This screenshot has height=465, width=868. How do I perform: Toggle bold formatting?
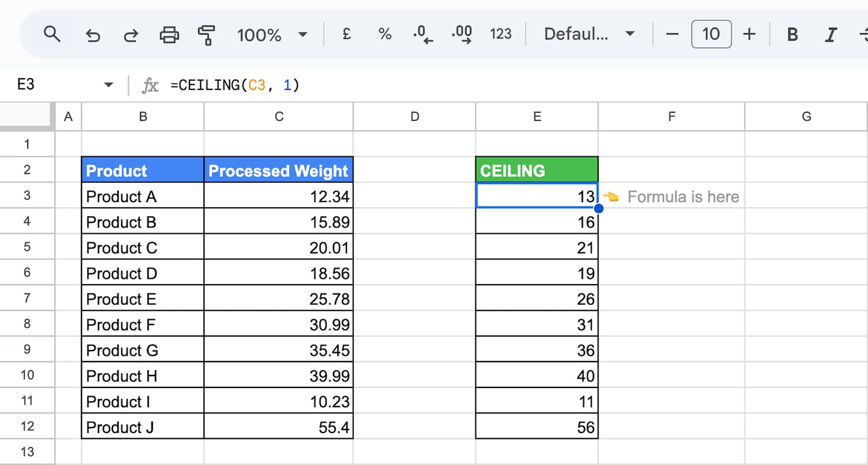pos(792,34)
